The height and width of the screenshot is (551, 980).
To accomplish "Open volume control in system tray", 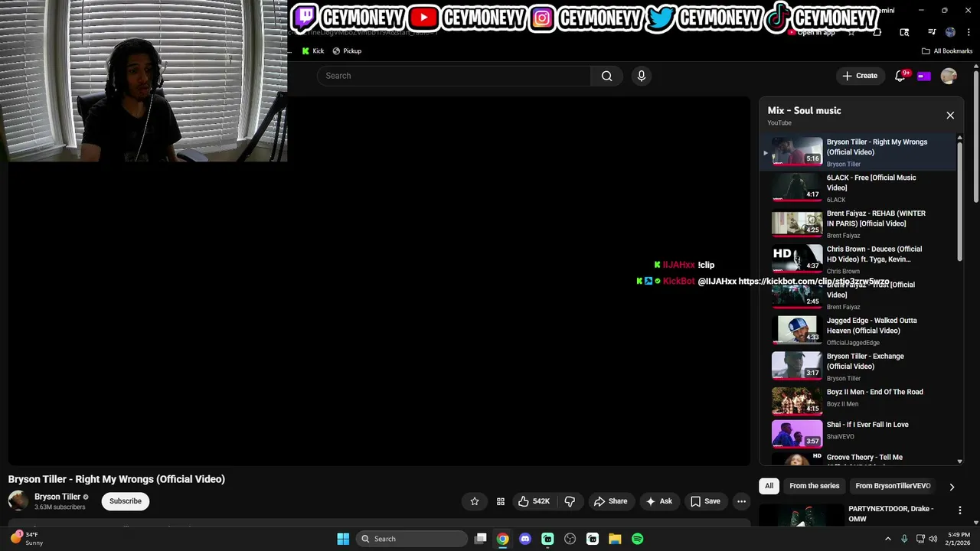I will tap(933, 539).
